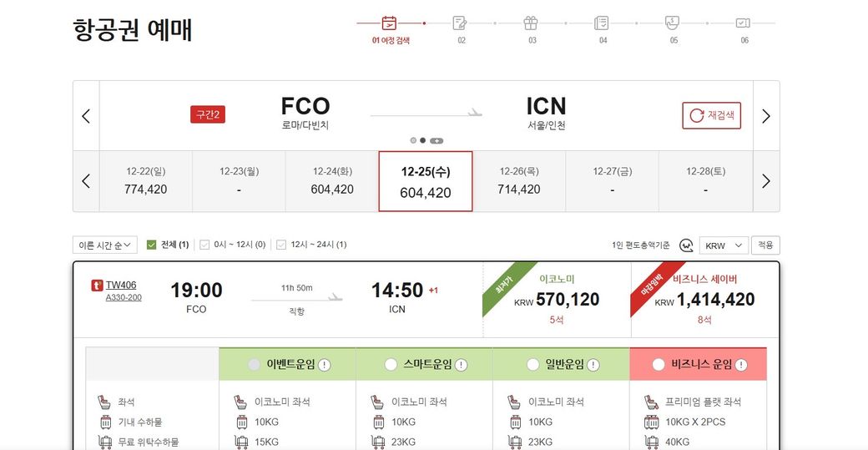868x450 pixels.
Task: Toggle the 전체 (1) checkbox
Action: click(x=152, y=245)
